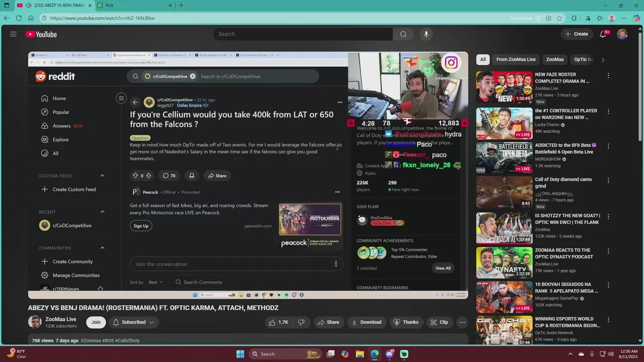Open 10 BOOYAH SEGUIDOS live video title
The image size is (644, 362).
click(x=567, y=288)
